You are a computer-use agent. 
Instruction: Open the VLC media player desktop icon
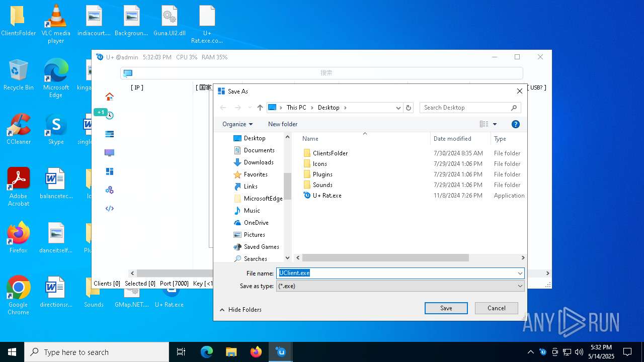click(x=56, y=24)
